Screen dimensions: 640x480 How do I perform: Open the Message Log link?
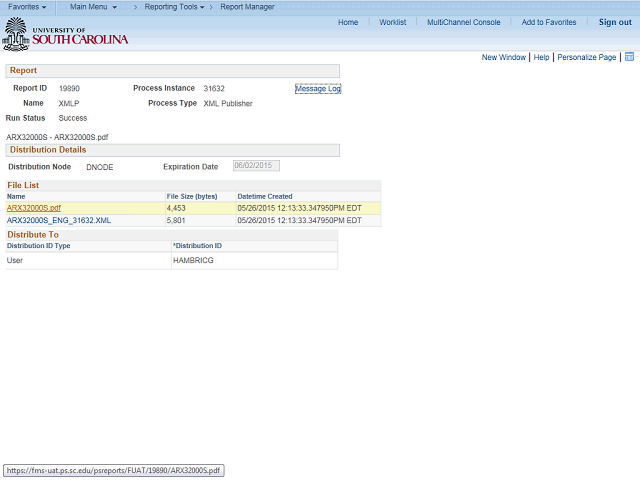pyautogui.click(x=318, y=89)
